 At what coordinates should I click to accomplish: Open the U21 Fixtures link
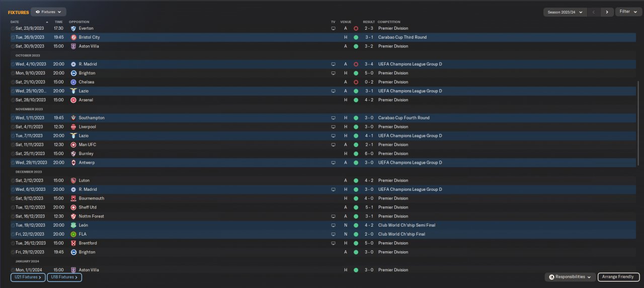(x=28, y=277)
